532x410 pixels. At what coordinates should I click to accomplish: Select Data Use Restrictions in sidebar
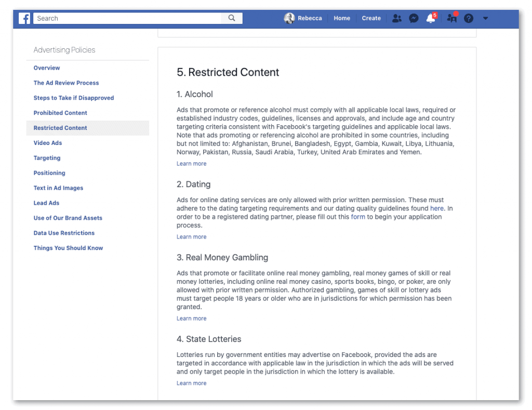coord(64,233)
